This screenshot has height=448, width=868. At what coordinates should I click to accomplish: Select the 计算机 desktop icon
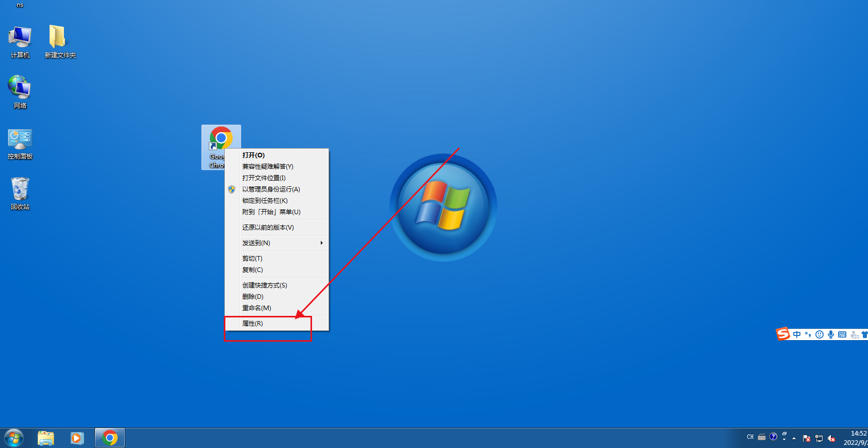20,41
